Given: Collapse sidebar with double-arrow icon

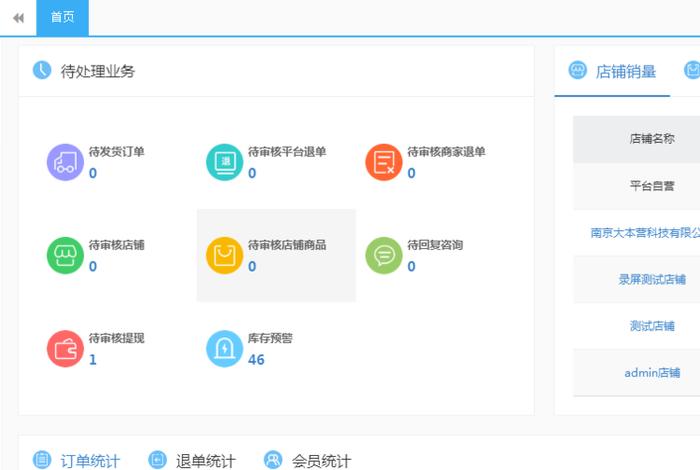Looking at the screenshot, I should (18, 18).
